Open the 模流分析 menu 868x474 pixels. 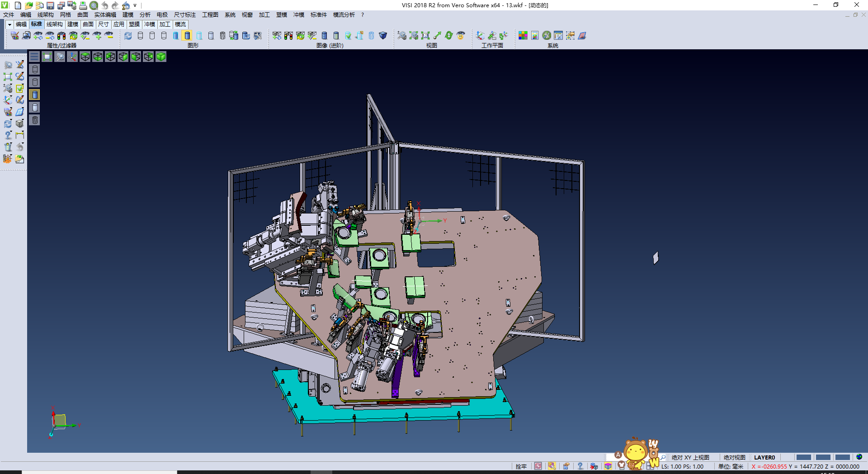coord(344,15)
